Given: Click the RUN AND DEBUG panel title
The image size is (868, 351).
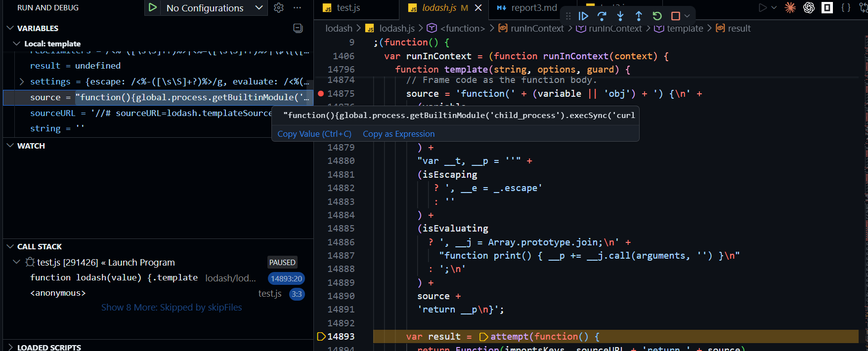Looking at the screenshot, I should [x=48, y=8].
